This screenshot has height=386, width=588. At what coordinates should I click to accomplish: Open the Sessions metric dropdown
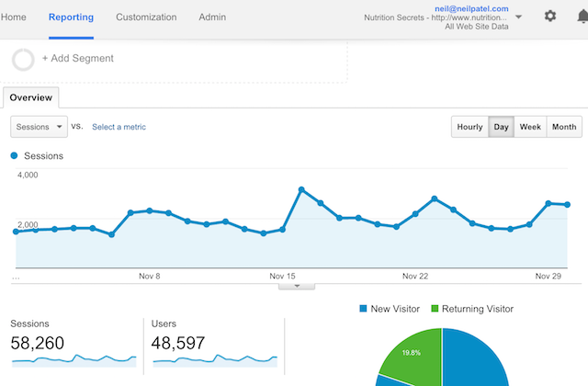pos(39,127)
